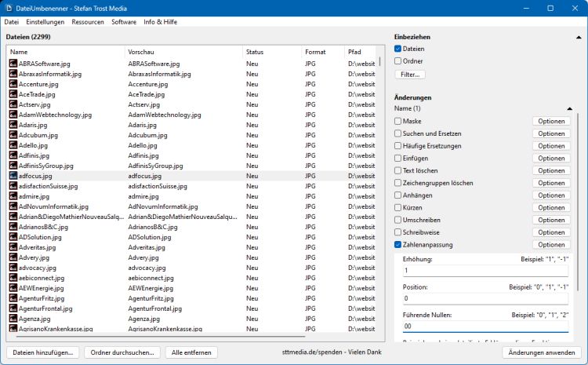Sort the list by the Status column header
The height and width of the screenshot is (365, 588).
(x=270, y=52)
